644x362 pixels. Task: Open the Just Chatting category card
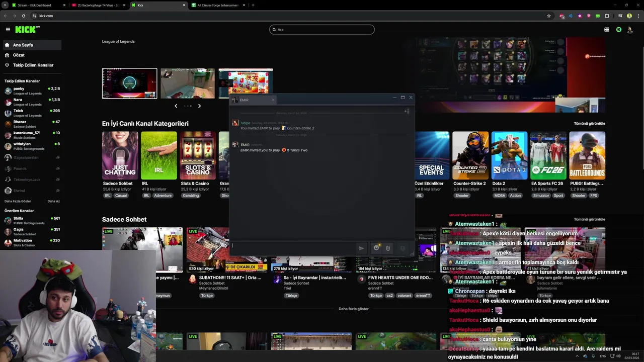click(120, 155)
